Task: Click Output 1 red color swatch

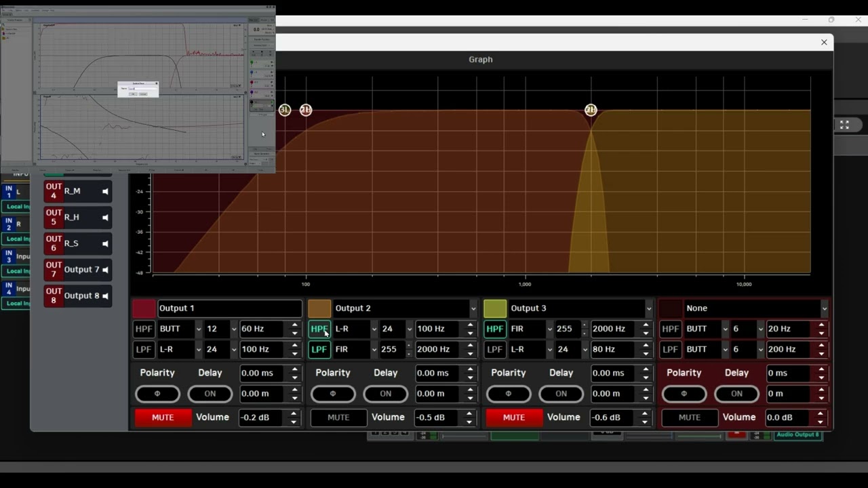Action: point(144,308)
